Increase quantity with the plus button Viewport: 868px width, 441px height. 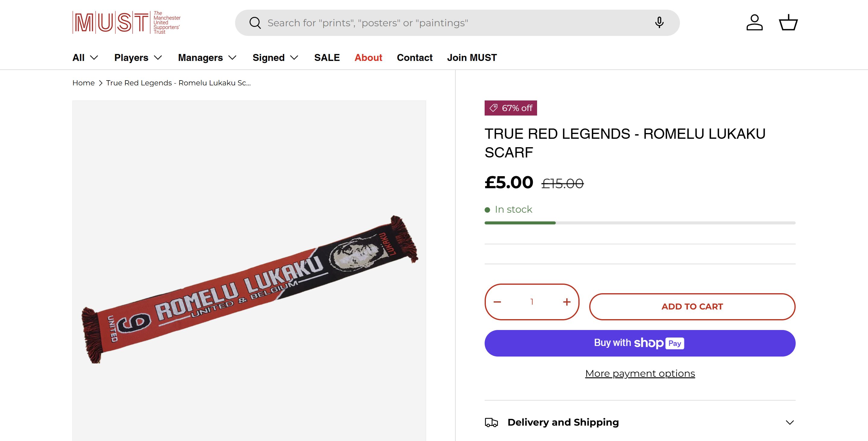(567, 302)
